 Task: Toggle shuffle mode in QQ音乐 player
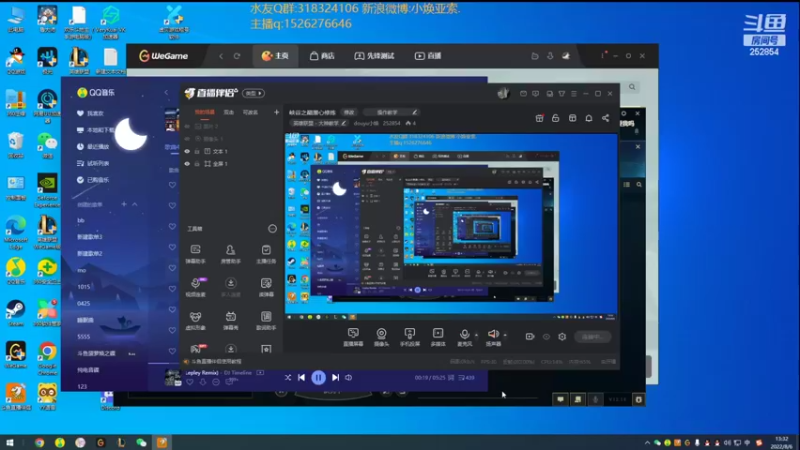(x=288, y=378)
